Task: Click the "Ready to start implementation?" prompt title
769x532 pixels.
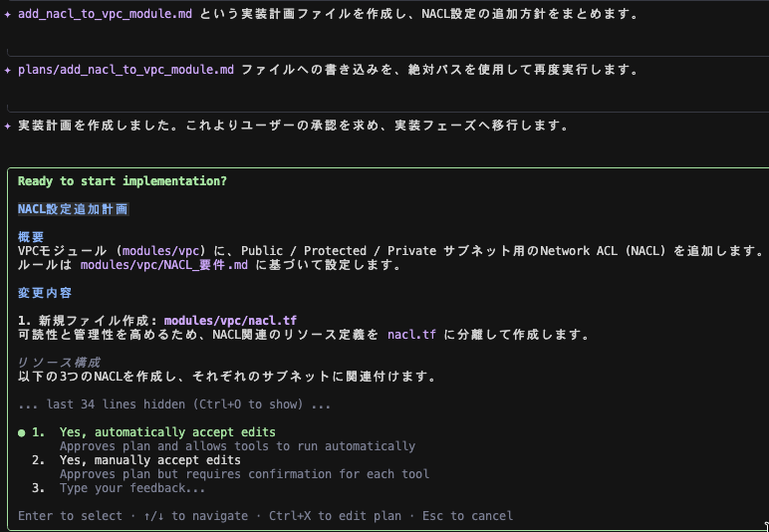Action: [122, 181]
